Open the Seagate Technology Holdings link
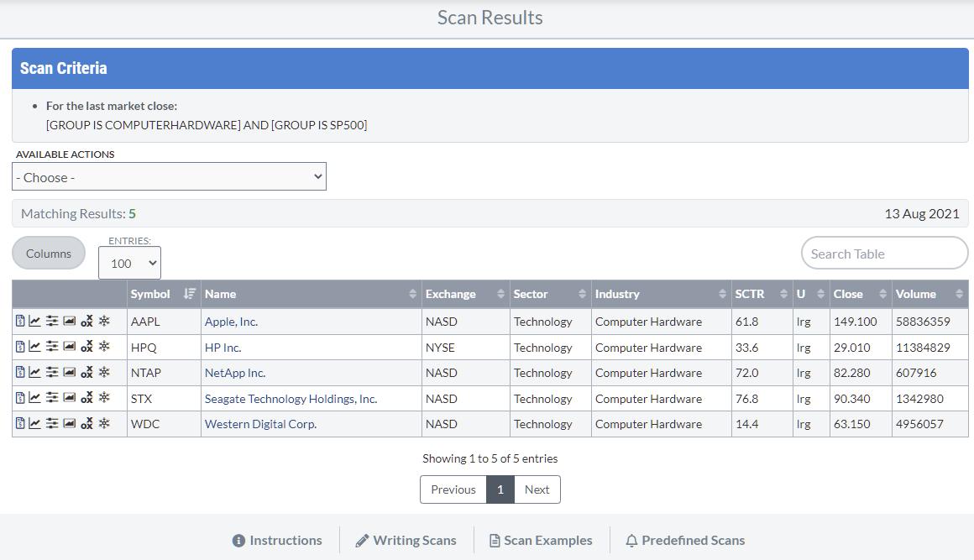Viewport: 974px width, 560px height. coord(291,399)
